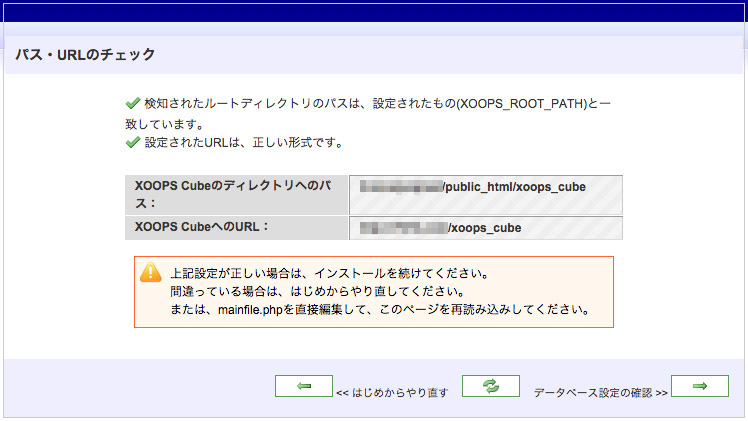Click the '設定されたURLは、正しい形式です' message
The height and width of the screenshot is (421, 748).
click(244, 143)
